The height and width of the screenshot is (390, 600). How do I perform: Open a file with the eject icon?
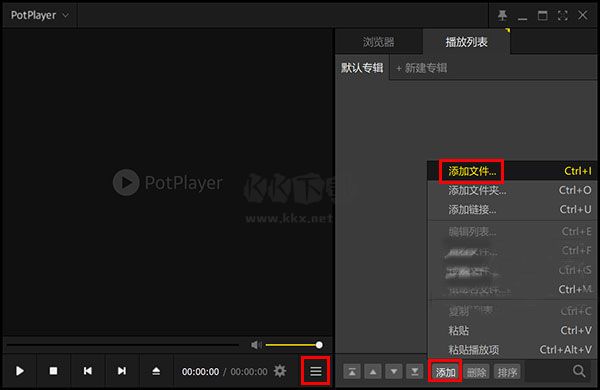tap(156, 371)
